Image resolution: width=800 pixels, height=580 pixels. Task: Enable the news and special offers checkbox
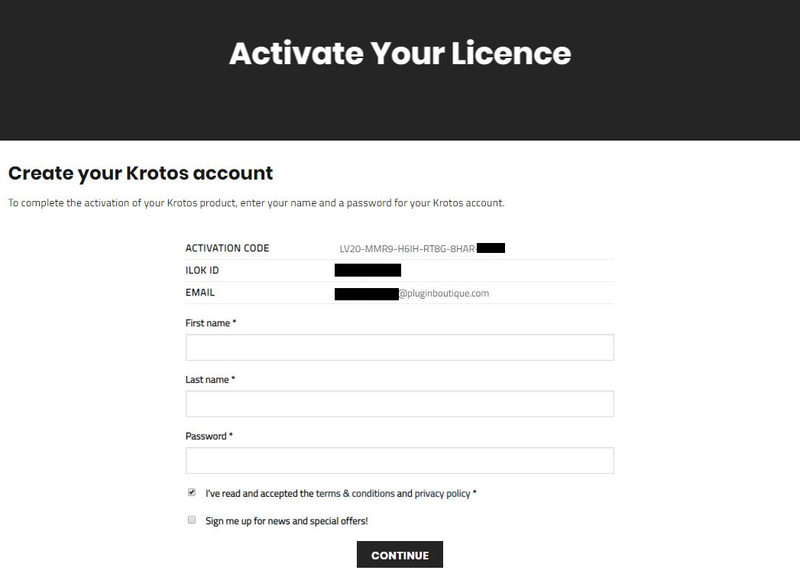191,521
